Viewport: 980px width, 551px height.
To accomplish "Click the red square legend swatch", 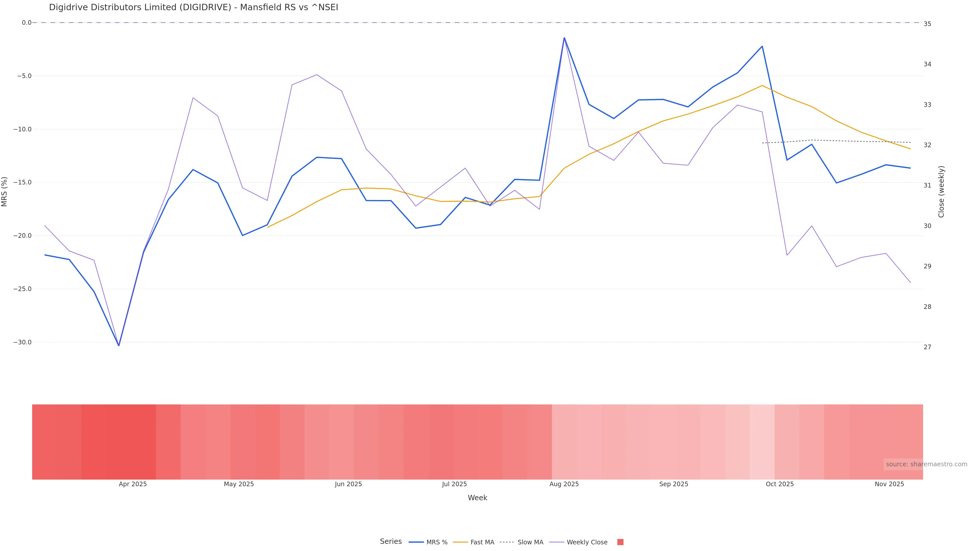I will (620, 542).
